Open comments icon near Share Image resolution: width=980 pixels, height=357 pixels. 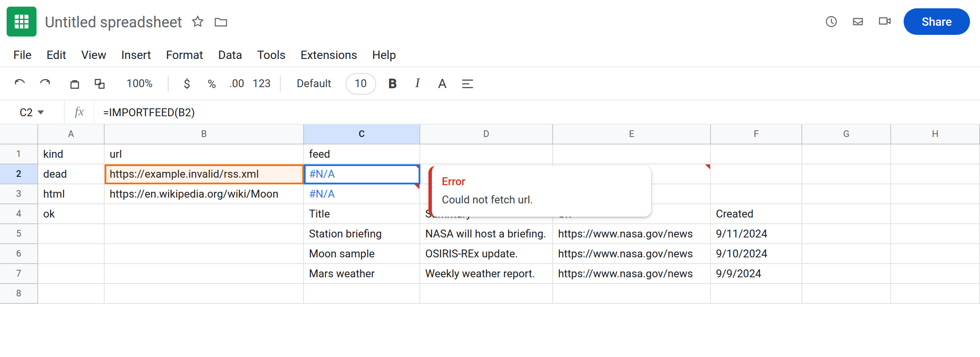coord(858,22)
